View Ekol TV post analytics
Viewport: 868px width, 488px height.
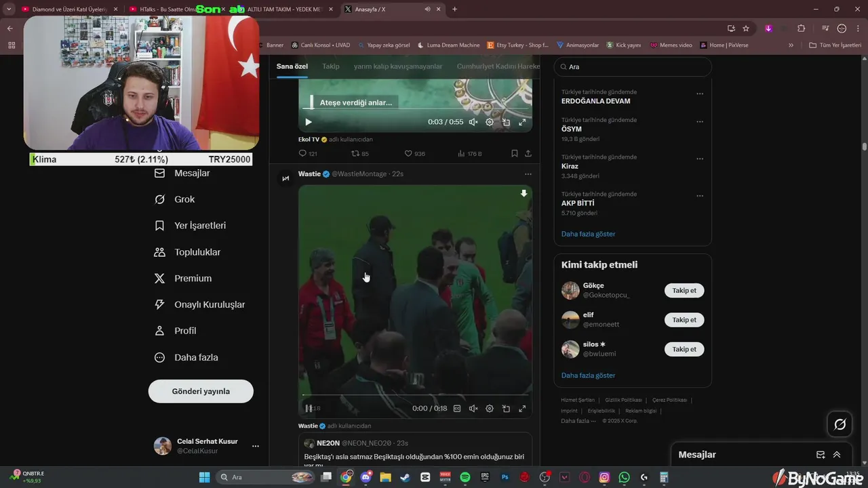pos(470,154)
